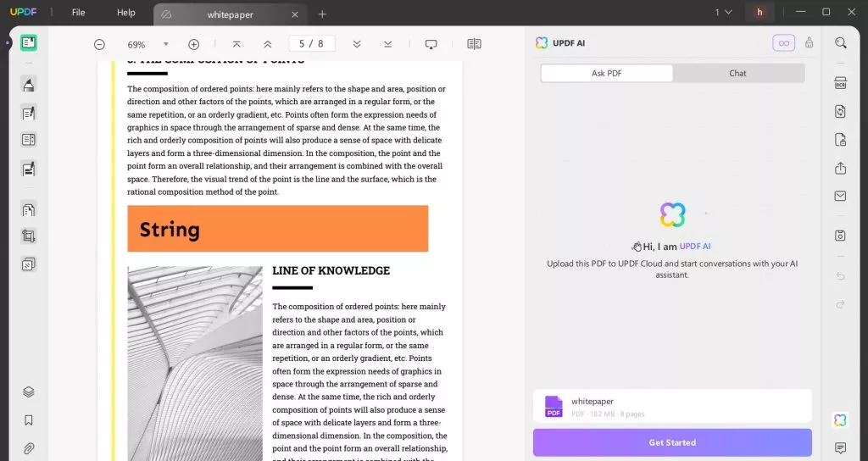
Task: Jump to the last page arrow
Action: 388,44
